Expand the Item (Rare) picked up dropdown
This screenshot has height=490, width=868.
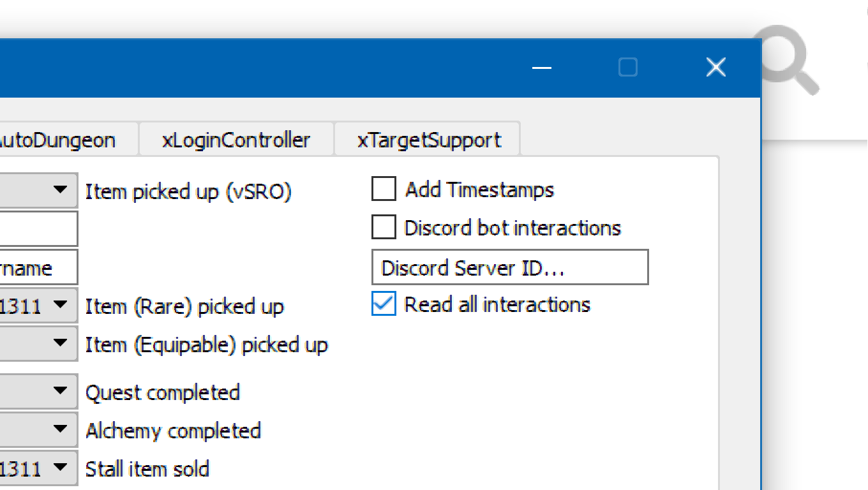(x=38, y=305)
